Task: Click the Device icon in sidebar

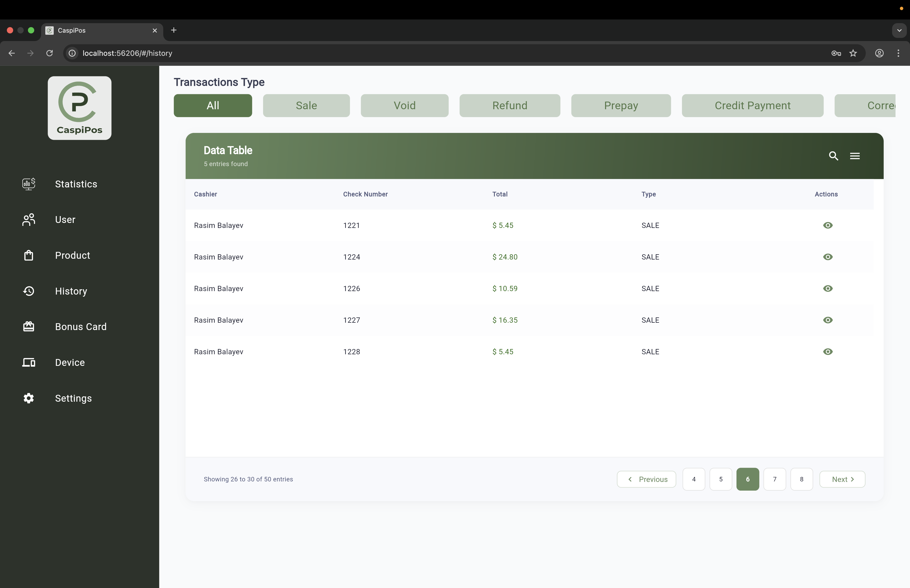Action: 29,362
